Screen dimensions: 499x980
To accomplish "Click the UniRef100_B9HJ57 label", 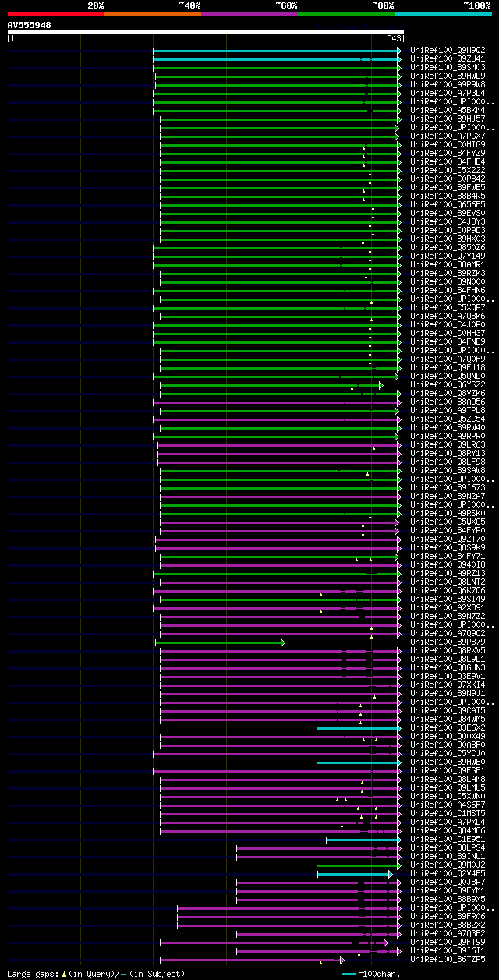I will click(x=448, y=119).
